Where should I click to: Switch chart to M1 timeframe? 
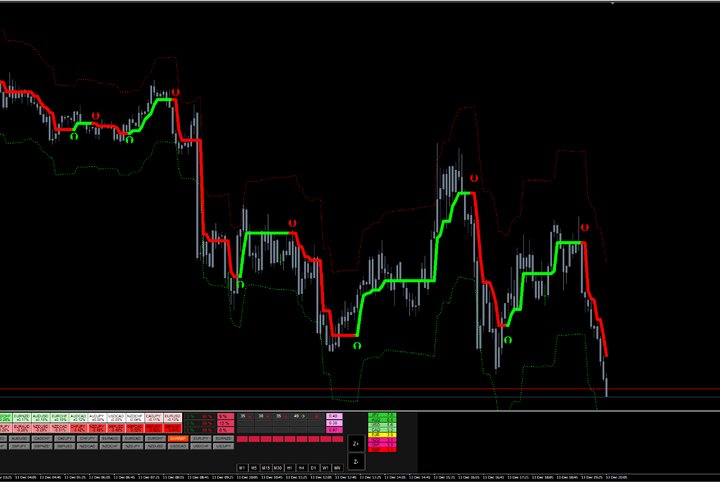242,468
